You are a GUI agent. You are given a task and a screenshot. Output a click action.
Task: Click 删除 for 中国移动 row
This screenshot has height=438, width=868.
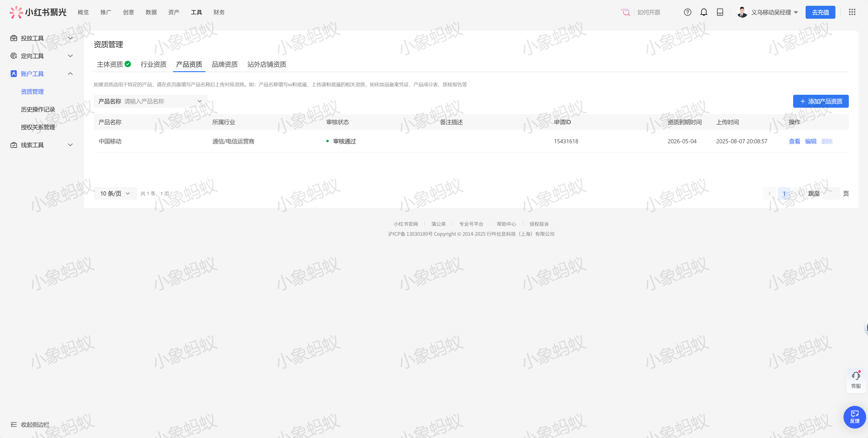(x=827, y=141)
